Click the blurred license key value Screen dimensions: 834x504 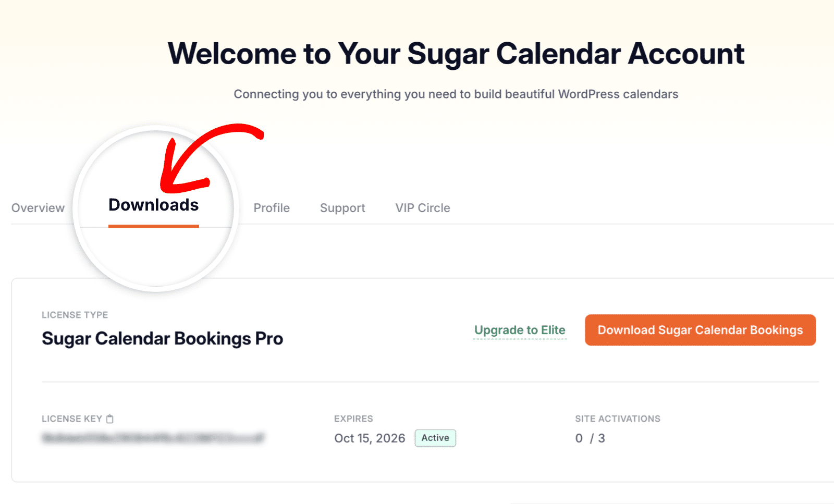click(x=153, y=438)
